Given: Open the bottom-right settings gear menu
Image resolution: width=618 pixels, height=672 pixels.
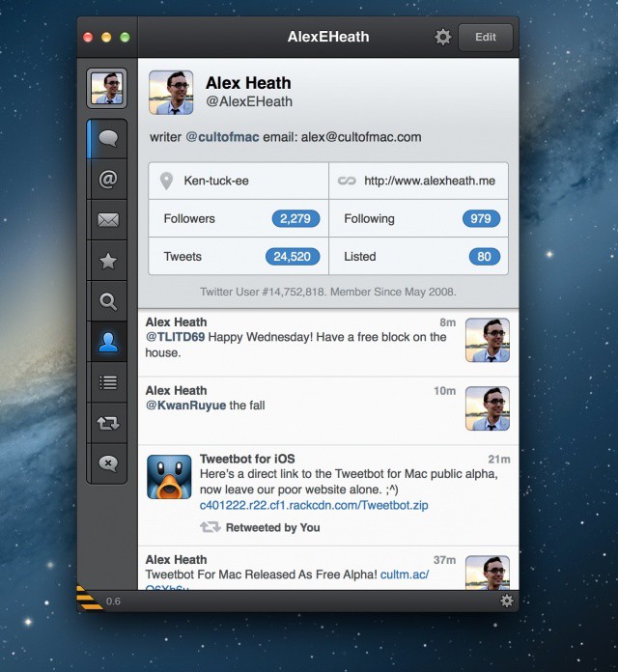Looking at the screenshot, I should [507, 601].
